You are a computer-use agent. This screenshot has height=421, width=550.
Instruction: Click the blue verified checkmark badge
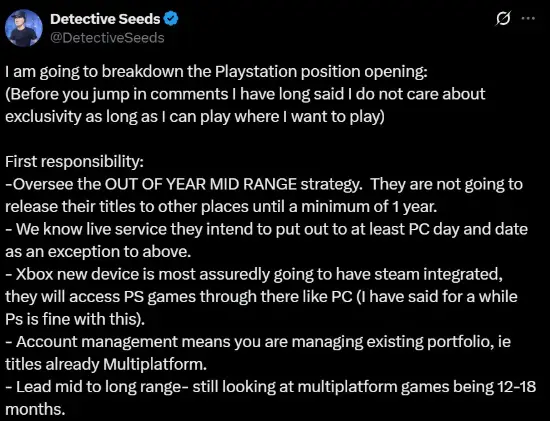click(x=171, y=19)
